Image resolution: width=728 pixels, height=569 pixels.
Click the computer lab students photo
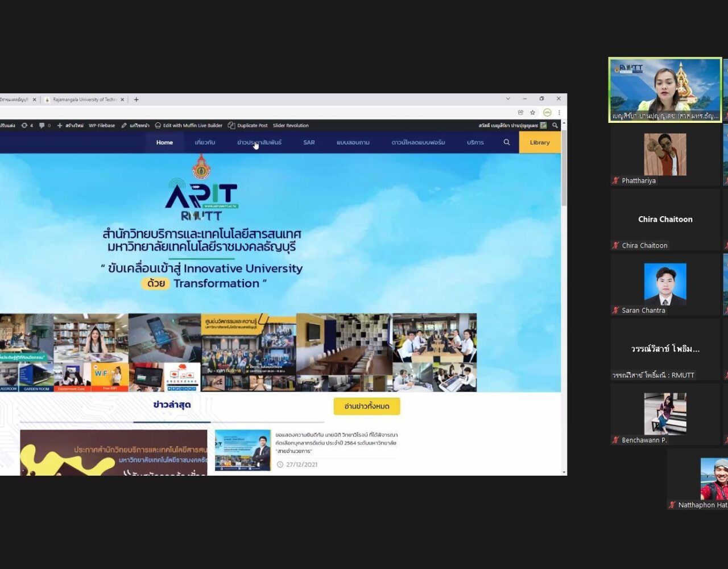pos(435,338)
